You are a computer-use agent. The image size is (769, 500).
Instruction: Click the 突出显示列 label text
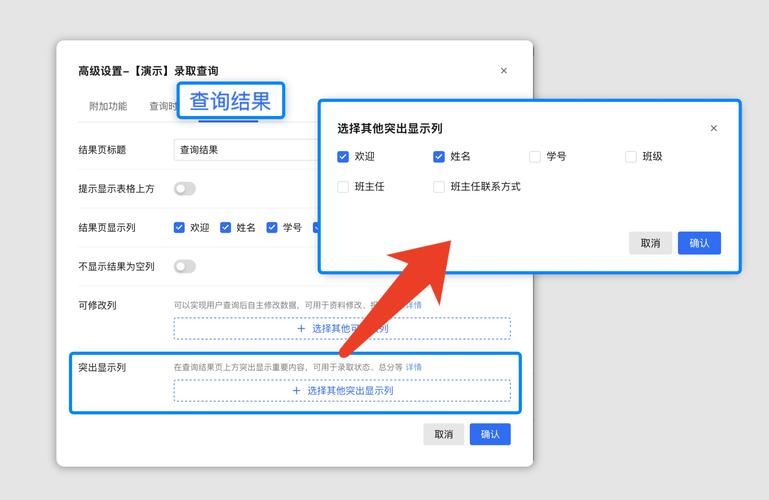point(102,367)
